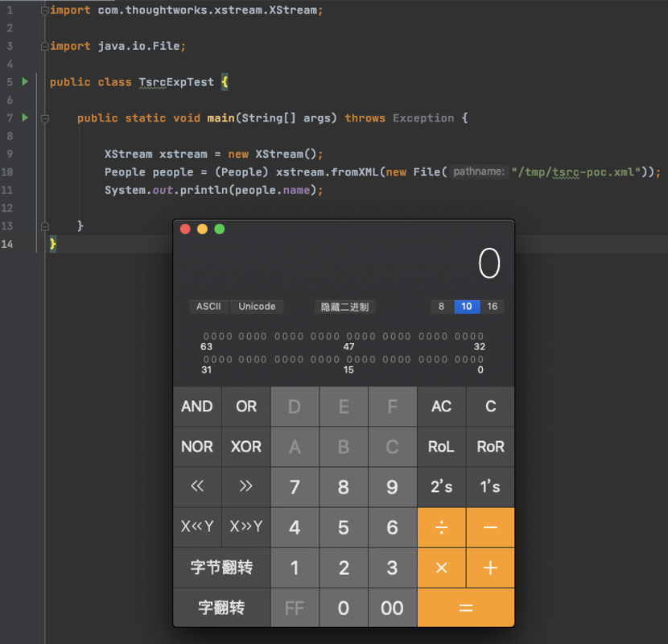Switch calculator to ASCII mode
Screen dimensions: 668x644
tap(208, 307)
